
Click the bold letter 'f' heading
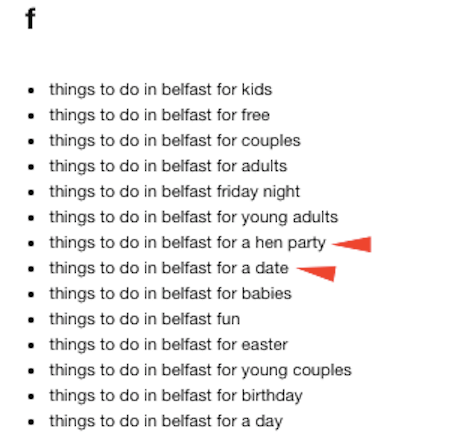click(x=30, y=18)
